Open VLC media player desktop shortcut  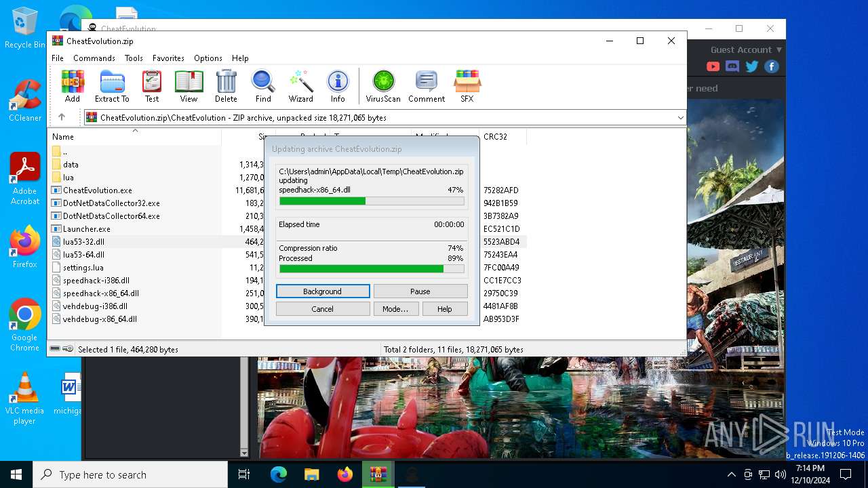coord(24,399)
